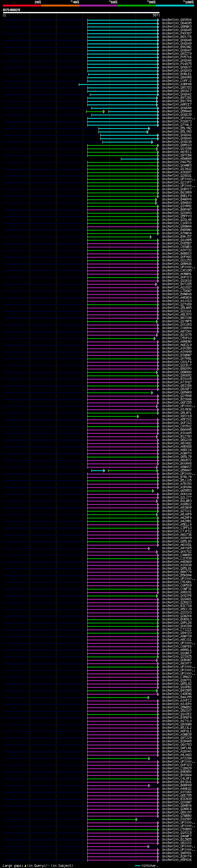Select UniRef100_B0BLE1 label
The height and width of the screenshot is (868, 197).
(x=177, y=74)
